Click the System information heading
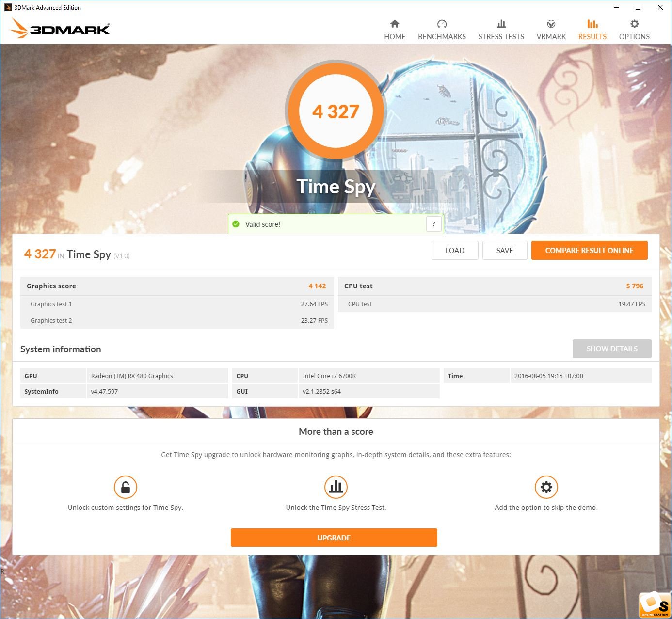Viewport: 672px width, 619px height. coord(61,349)
